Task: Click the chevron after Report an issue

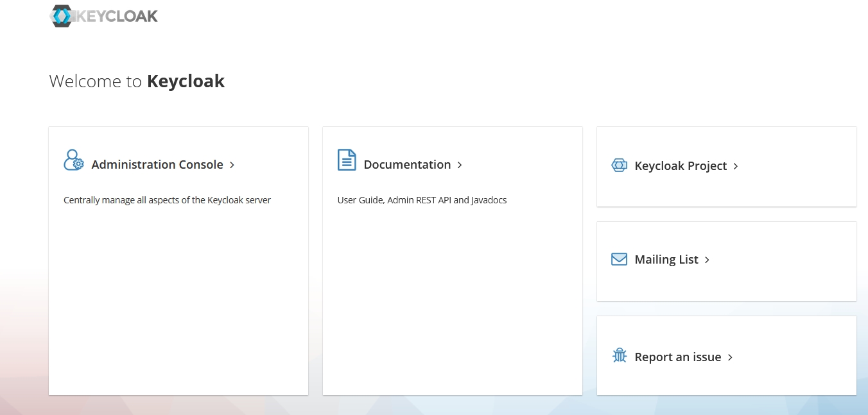Action: [730, 358]
